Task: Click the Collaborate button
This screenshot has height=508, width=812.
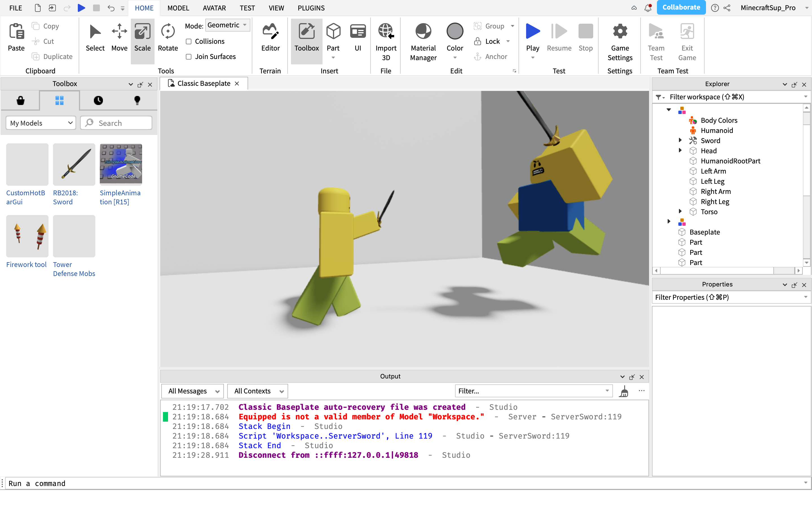Action: pos(681,7)
